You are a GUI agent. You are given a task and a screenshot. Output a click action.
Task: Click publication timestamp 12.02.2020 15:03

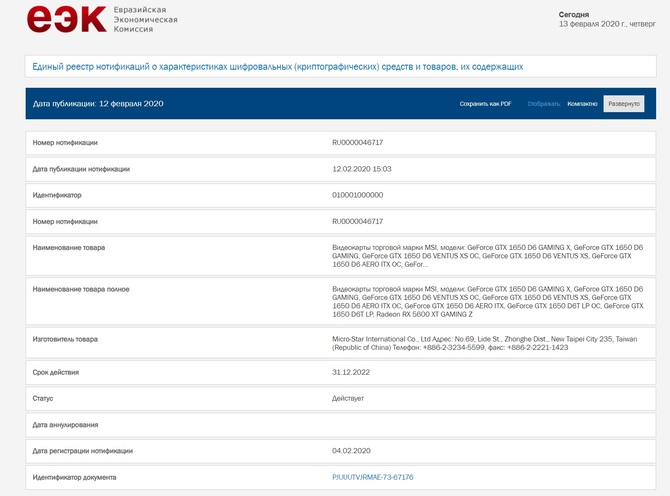(x=361, y=169)
